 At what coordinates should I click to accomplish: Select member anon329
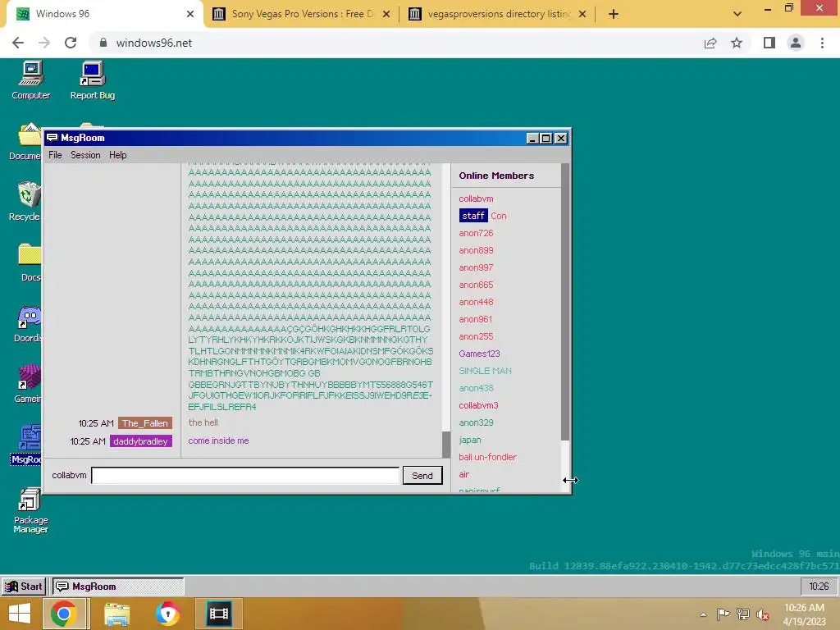476,422
